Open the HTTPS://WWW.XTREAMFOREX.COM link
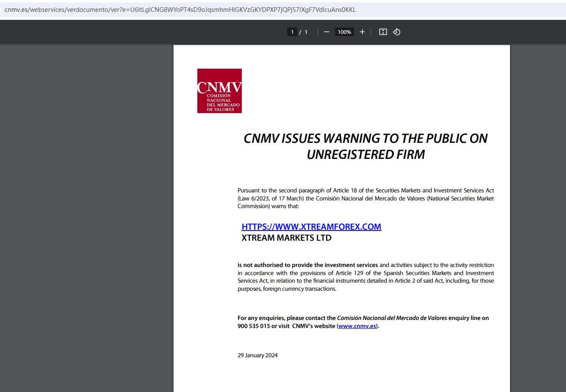The image size is (566, 392). 311,227
